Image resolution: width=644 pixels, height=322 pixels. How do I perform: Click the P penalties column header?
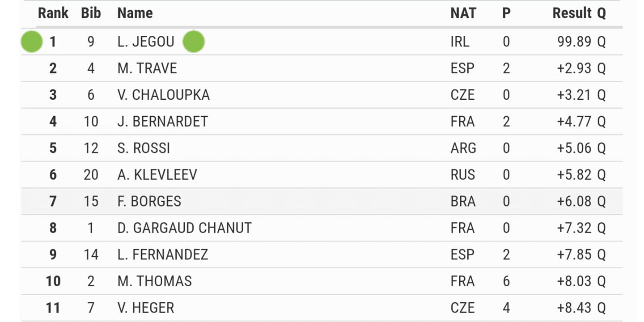[506, 13]
